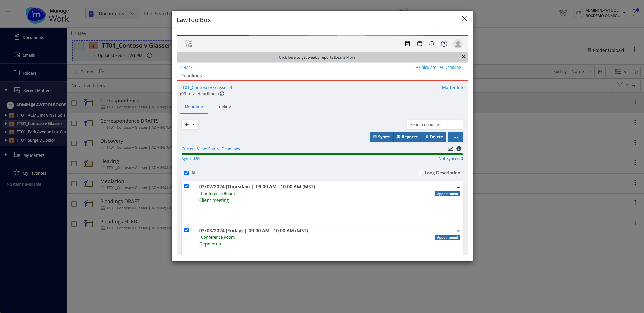Open the notifications bell icon
This screenshot has height=313, width=644.
(432, 44)
